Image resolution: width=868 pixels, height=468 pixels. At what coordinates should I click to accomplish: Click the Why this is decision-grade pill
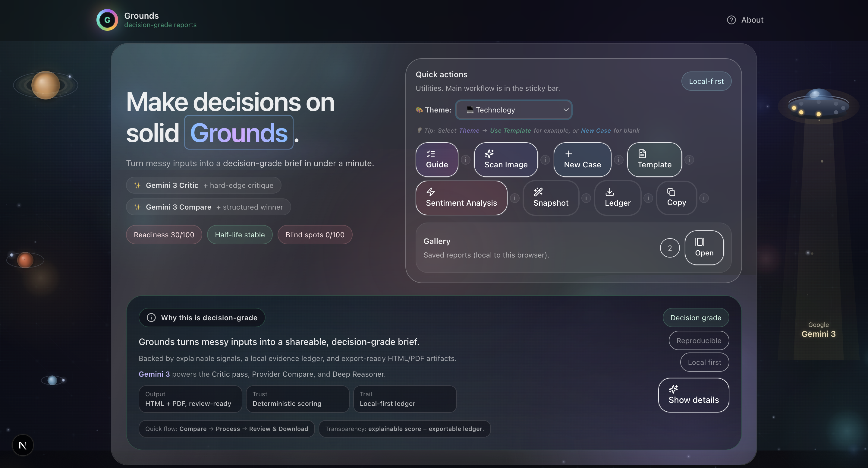pos(202,318)
